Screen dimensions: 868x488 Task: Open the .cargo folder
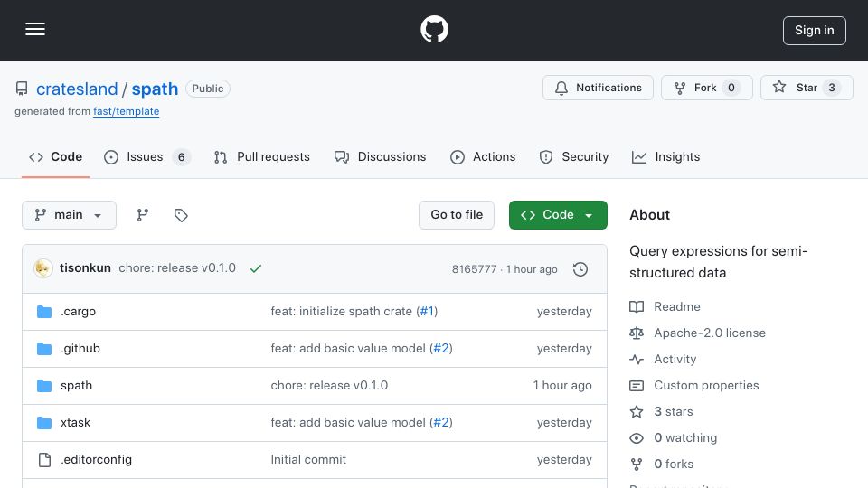78,312
